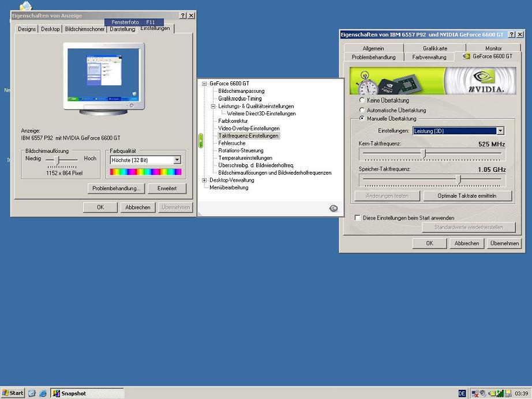Screen dimensions: 532x399
Task: Click the Problembehandlung... button in Anzeige dialog
Action: (x=116, y=188)
